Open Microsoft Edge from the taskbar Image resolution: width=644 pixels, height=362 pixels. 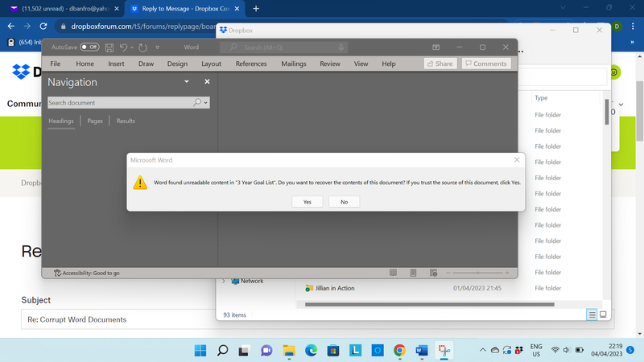311,351
